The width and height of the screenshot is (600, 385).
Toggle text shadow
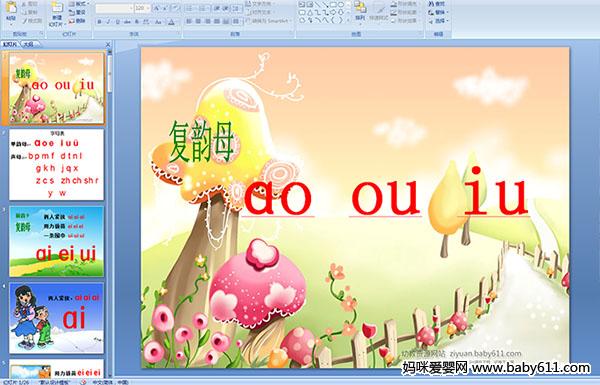pyautogui.click(x=137, y=22)
